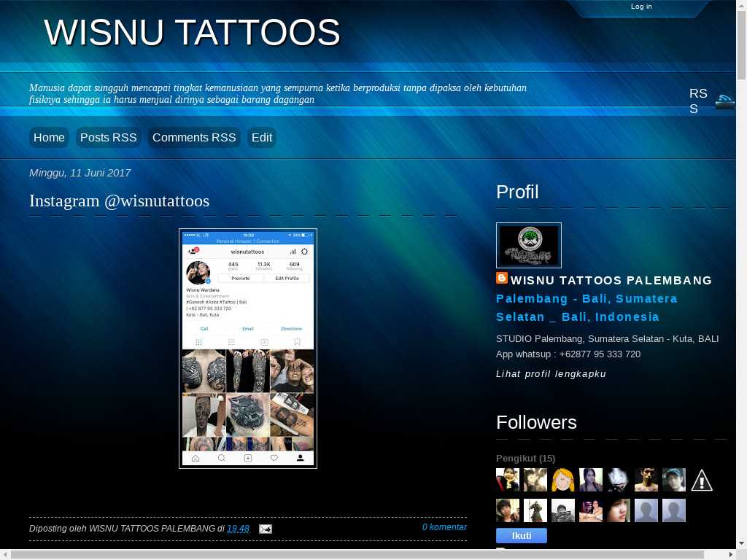Click WISNU TATTOOS PALEMBANG profile name link

pyautogui.click(x=611, y=281)
